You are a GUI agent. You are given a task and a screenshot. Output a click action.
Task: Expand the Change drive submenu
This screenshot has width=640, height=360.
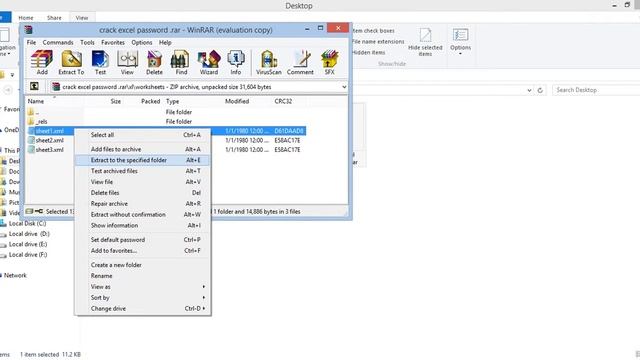click(203, 309)
